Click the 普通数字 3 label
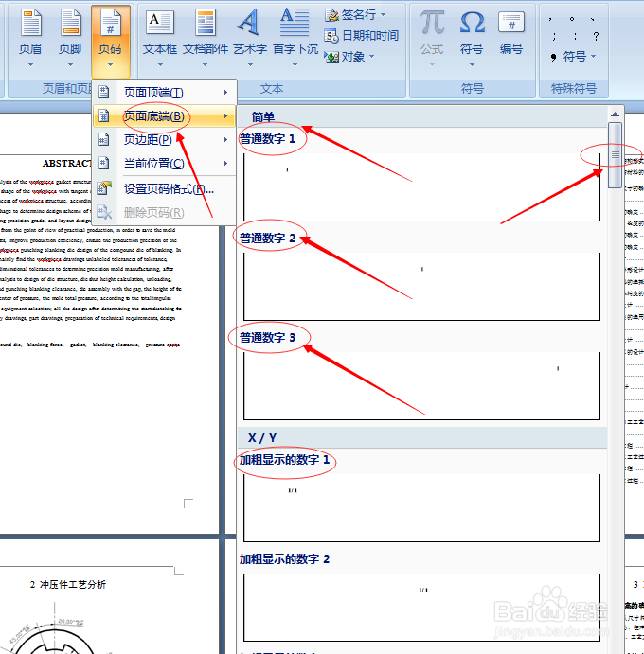Image resolution: width=644 pixels, height=654 pixels. point(267,338)
